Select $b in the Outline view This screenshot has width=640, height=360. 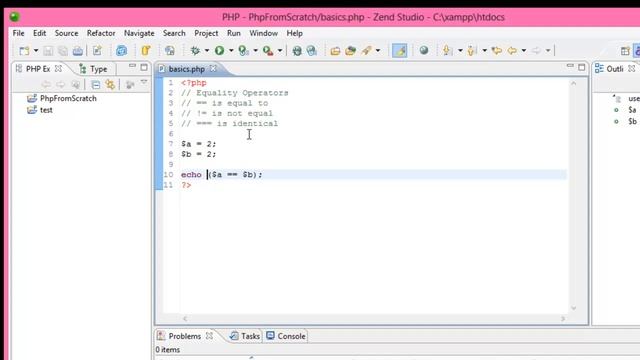(x=632, y=121)
